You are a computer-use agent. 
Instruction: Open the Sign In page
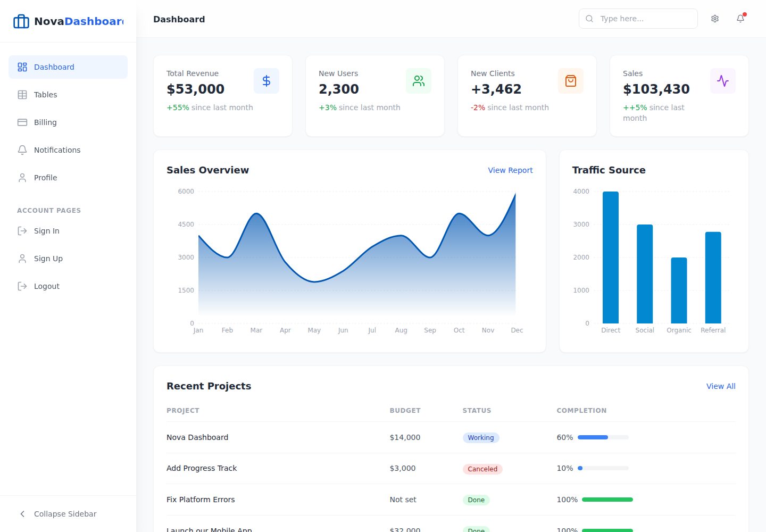click(x=68, y=231)
